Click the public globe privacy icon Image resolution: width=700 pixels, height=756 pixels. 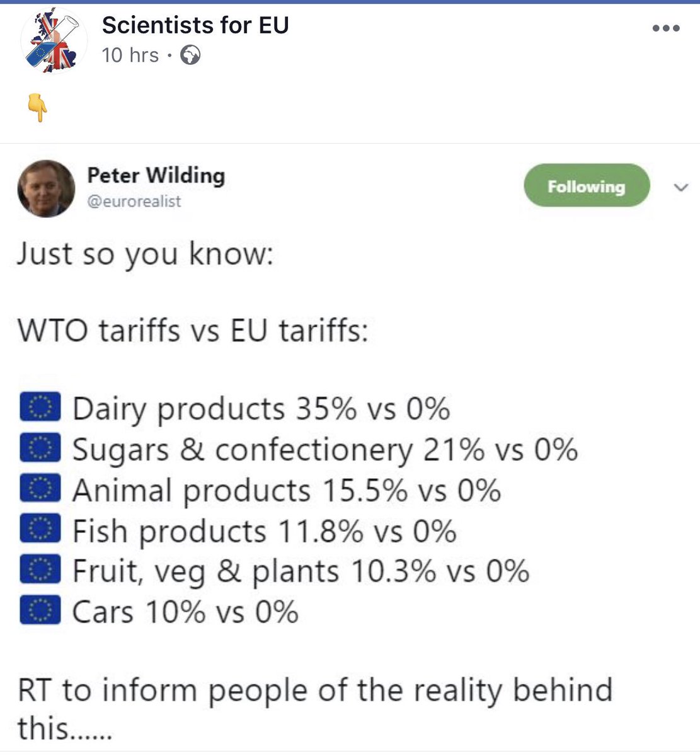point(190,56)
